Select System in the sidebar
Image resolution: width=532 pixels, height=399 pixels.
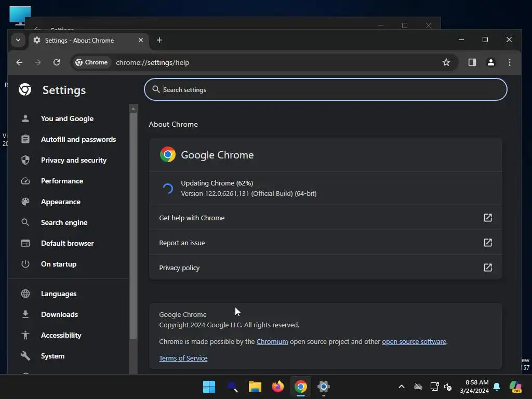click(x=52, y=356)
